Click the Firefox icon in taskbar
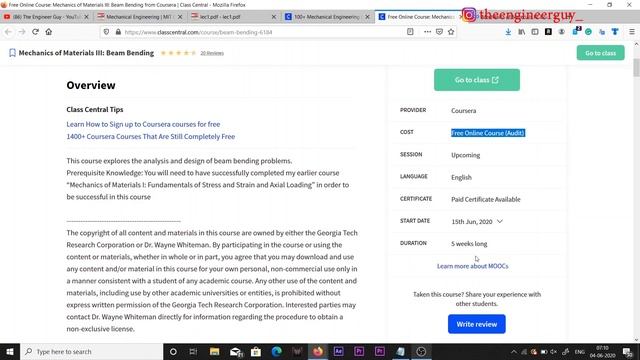 318,351
